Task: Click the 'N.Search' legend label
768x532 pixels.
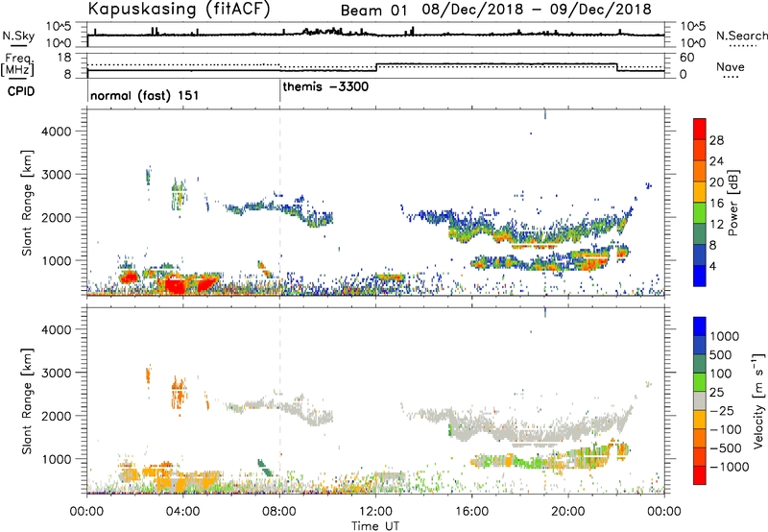Action: click(741, 36)
